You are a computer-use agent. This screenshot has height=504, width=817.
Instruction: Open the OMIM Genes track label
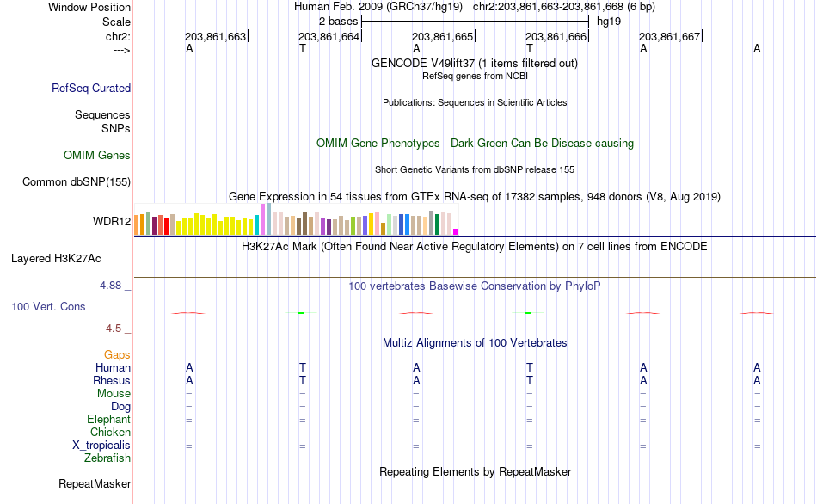[97, 156]
